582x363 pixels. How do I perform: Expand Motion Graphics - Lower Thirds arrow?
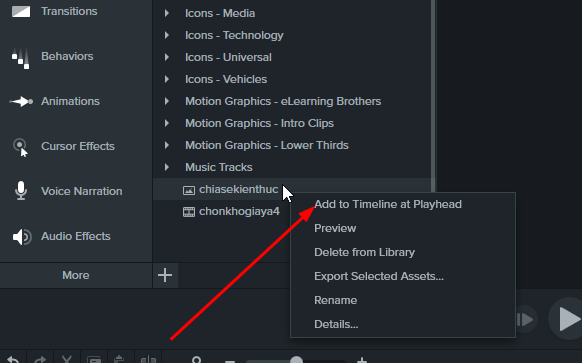[x=167, y=145]
